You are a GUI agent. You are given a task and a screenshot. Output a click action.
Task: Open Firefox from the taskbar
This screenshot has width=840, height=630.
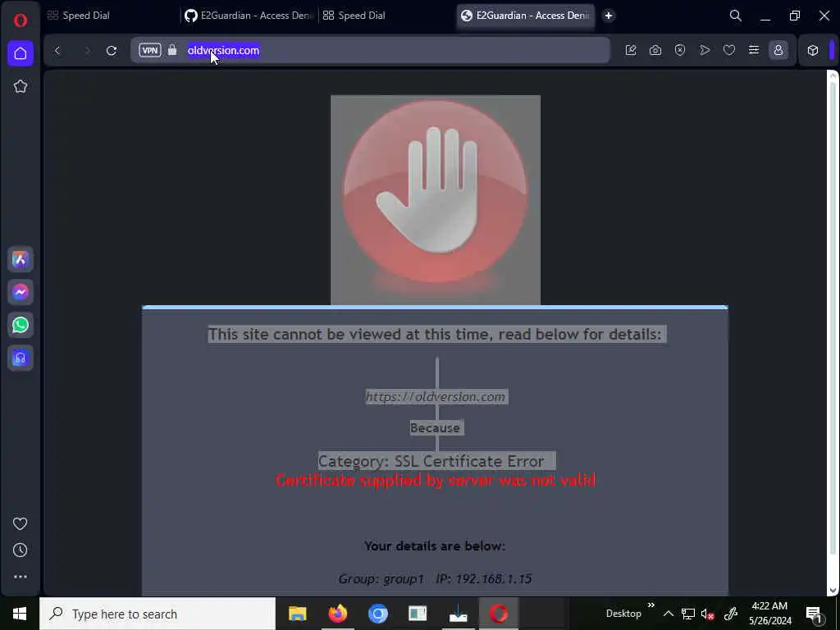pos(337,614)
